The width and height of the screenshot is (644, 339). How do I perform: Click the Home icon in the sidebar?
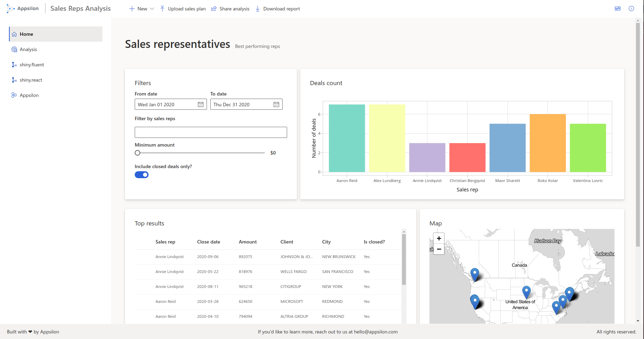click(14, 34)
